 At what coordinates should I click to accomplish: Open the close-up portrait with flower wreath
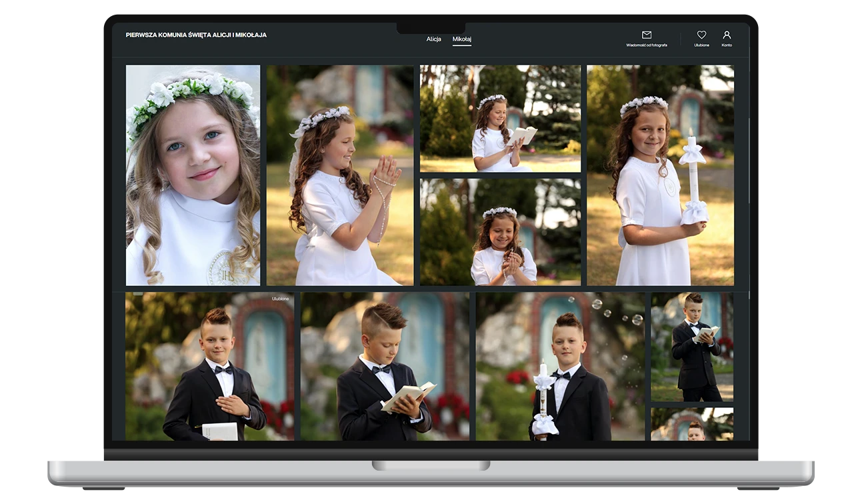pyautogui.click(x=193, y=175)
